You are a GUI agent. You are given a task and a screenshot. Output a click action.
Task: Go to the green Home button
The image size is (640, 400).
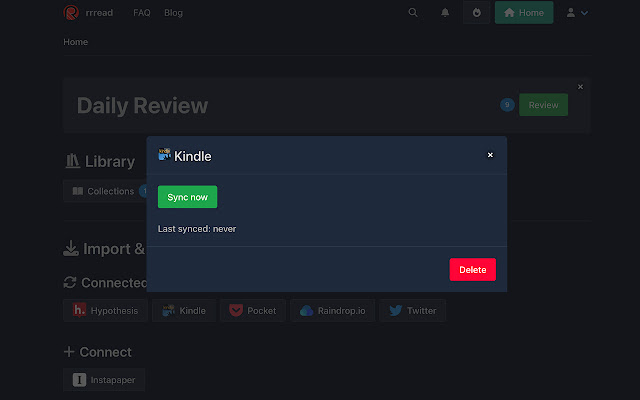click(524, 13)
